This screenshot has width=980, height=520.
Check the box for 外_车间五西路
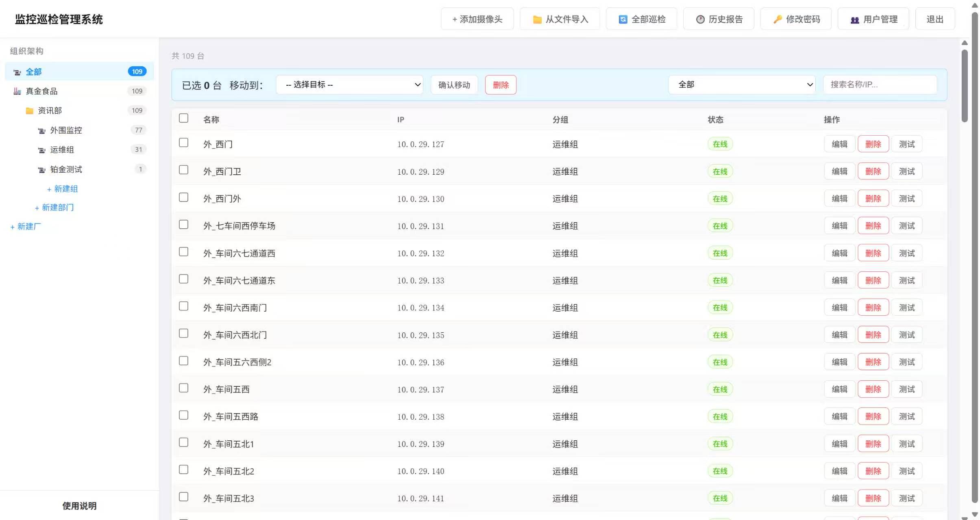pyautogui.click(x=183, y=415)
